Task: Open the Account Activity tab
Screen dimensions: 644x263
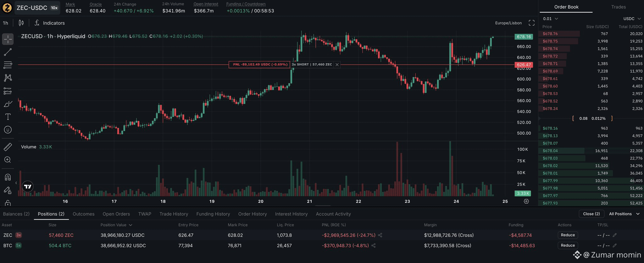Action: tap(333, 214)
